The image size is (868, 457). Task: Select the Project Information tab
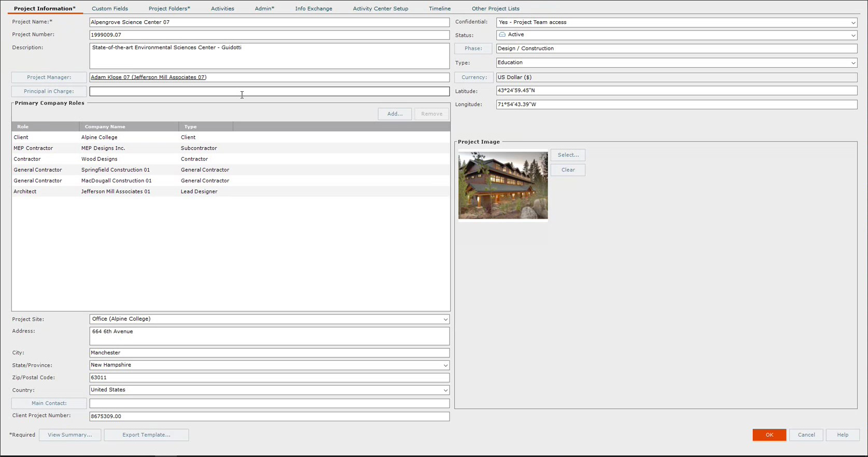(x=45, y=8)
